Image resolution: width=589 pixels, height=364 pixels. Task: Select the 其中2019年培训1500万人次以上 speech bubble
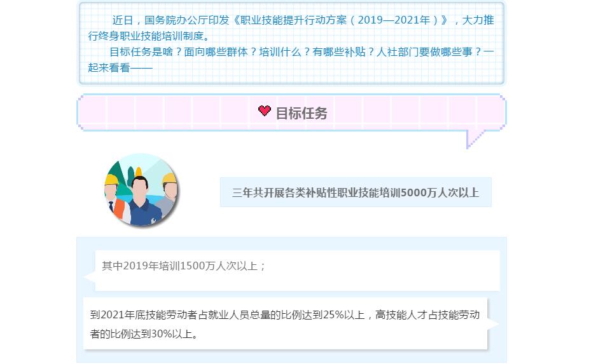pyautogui.click(x=297, y=270)
